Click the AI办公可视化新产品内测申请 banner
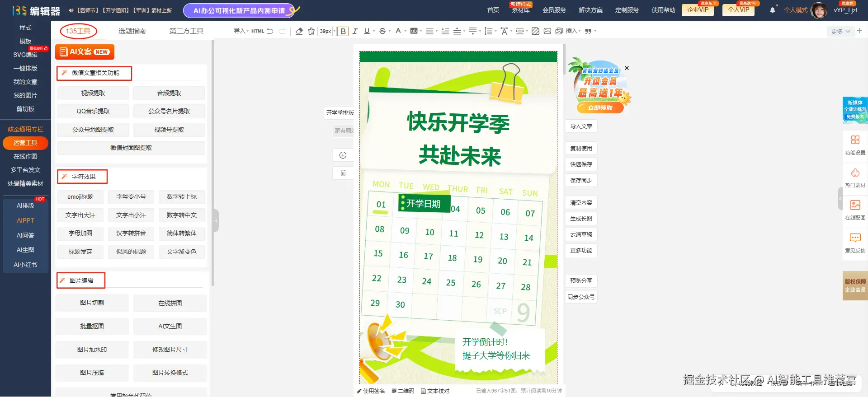This screenshot has width=868, height=397. 239,10
